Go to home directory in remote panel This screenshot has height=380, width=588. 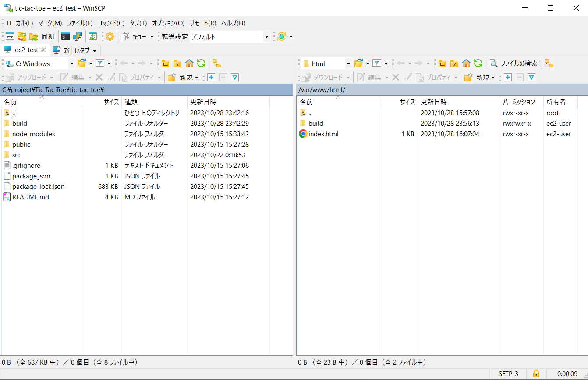(466, 64)
